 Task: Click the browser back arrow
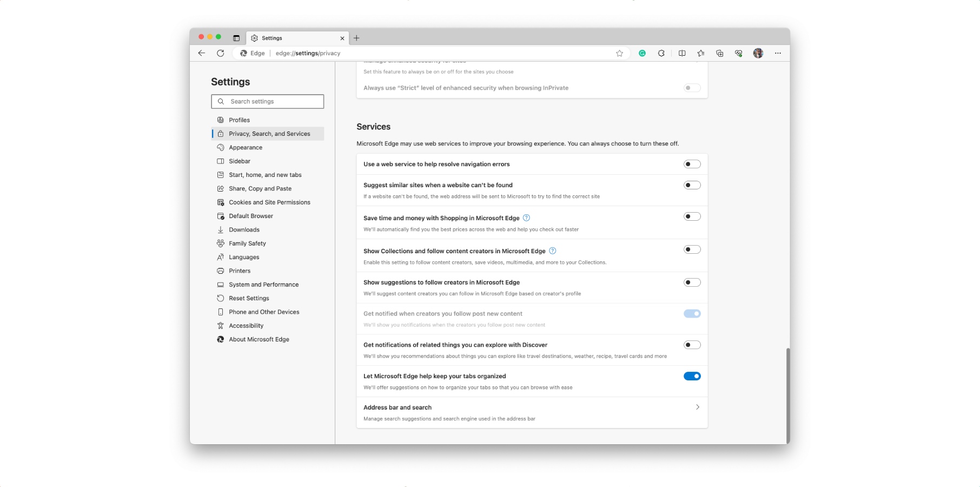[202, 53]
